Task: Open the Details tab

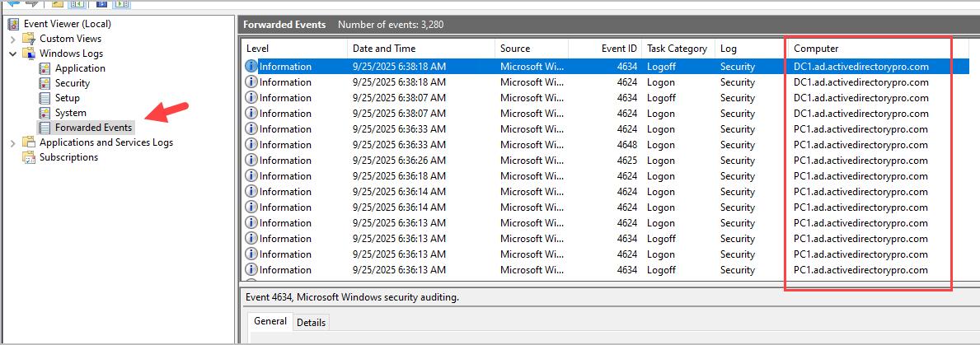Action: (311, 323)
